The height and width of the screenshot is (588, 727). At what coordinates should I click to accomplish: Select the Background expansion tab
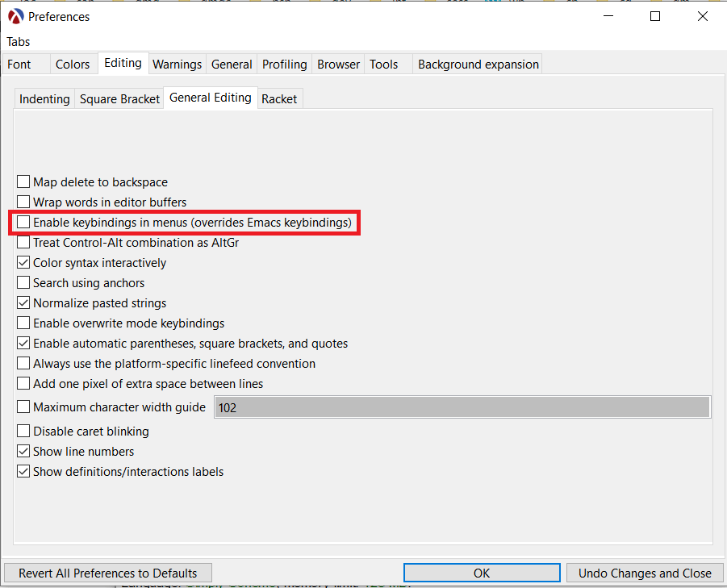coord(478,65)
